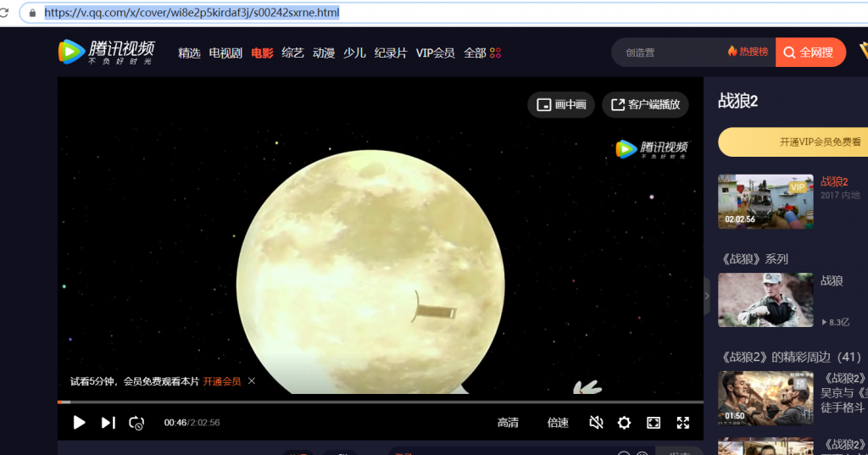The image size is (868, 455).
Task: Open player settings gear
Action: (624, 422)
